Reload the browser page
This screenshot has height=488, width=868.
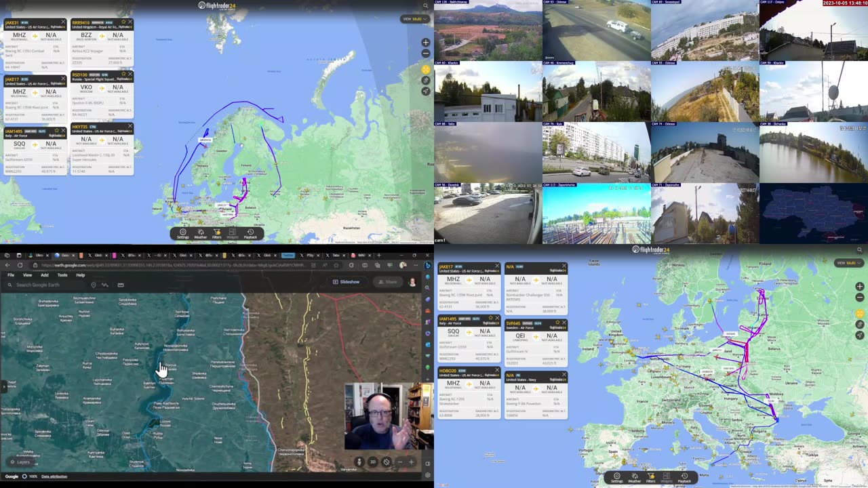click(x=20, y=265)
